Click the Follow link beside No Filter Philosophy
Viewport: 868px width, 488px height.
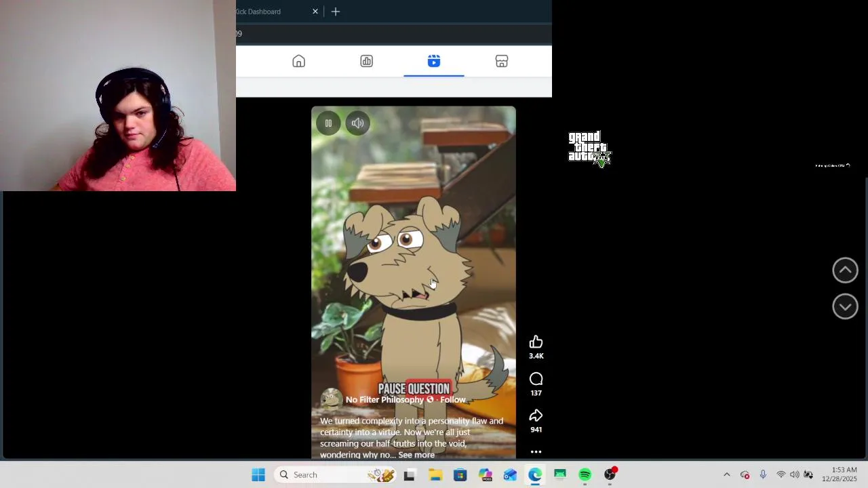(453, 400)
